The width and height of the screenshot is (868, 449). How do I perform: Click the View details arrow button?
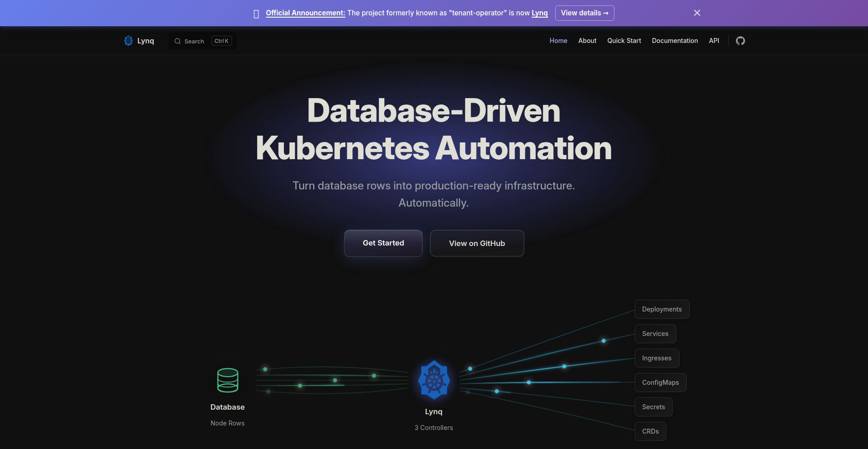[584, 13]
